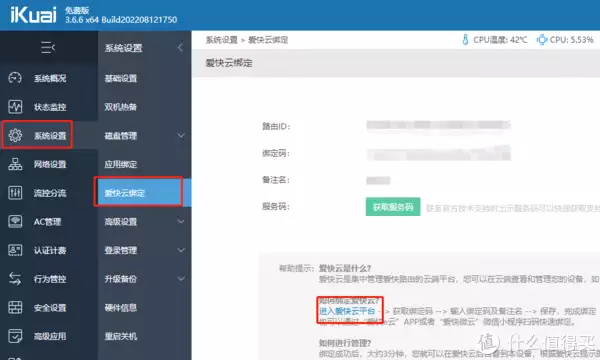Click the 系统设置 gear icon
Screen dimensions: 600x360
[15, 135]
